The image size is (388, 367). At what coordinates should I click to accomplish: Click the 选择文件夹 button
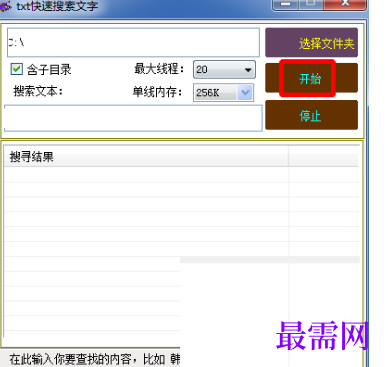point(311,43)
